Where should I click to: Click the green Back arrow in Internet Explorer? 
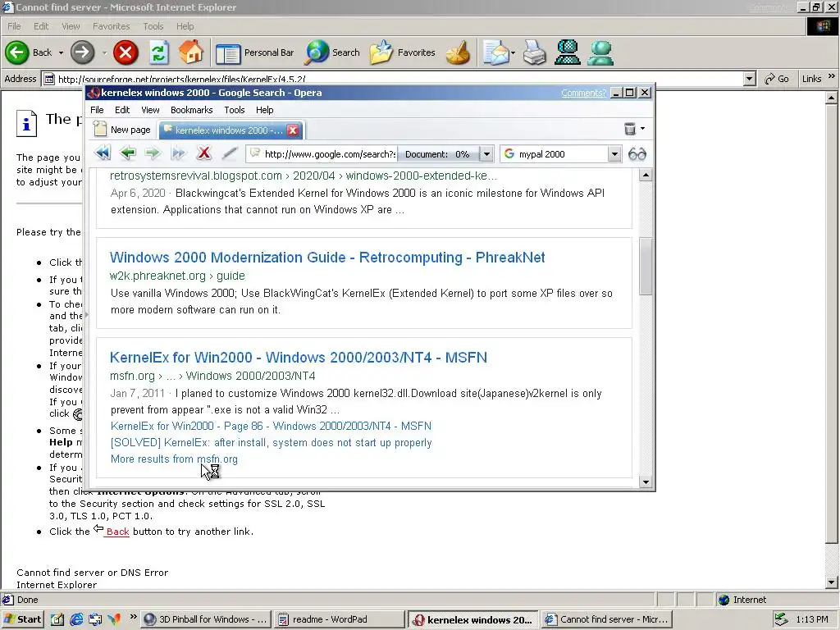16,52
